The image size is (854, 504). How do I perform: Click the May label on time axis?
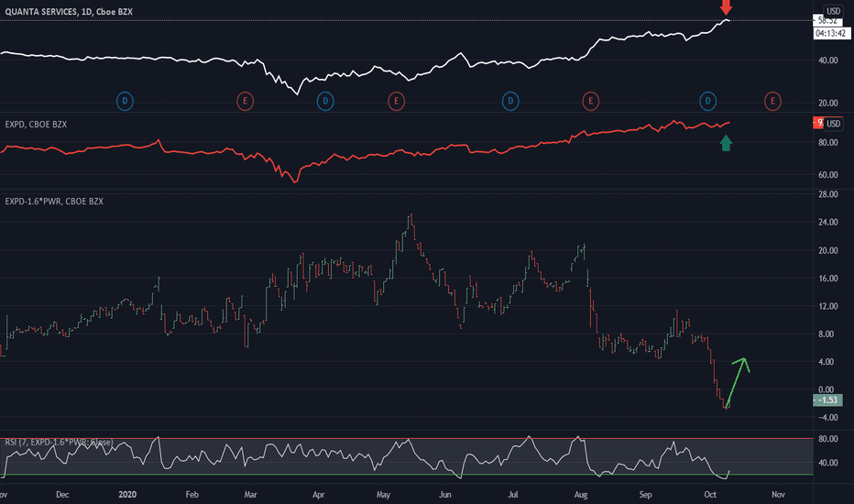383,495
